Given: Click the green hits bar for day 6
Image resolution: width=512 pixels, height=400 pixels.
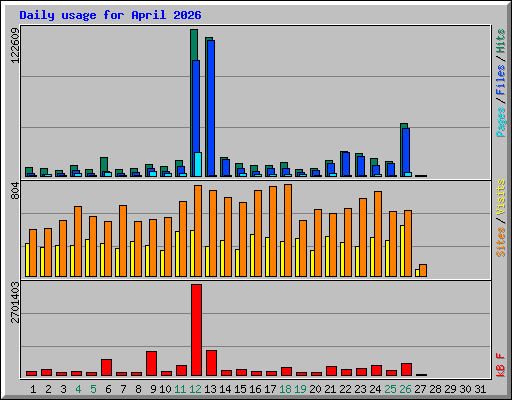Looking at the screenshot, I should point(104,164).
